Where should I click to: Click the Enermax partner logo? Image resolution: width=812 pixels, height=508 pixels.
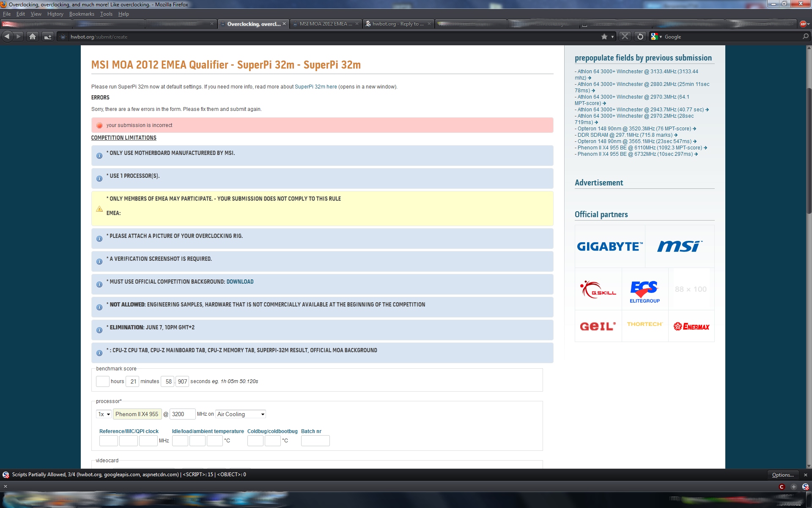tap(691, 326)
